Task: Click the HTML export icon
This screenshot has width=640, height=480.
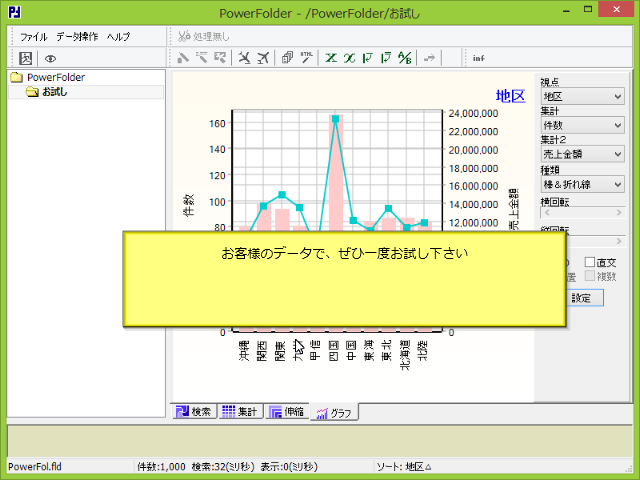Action: 306,58
